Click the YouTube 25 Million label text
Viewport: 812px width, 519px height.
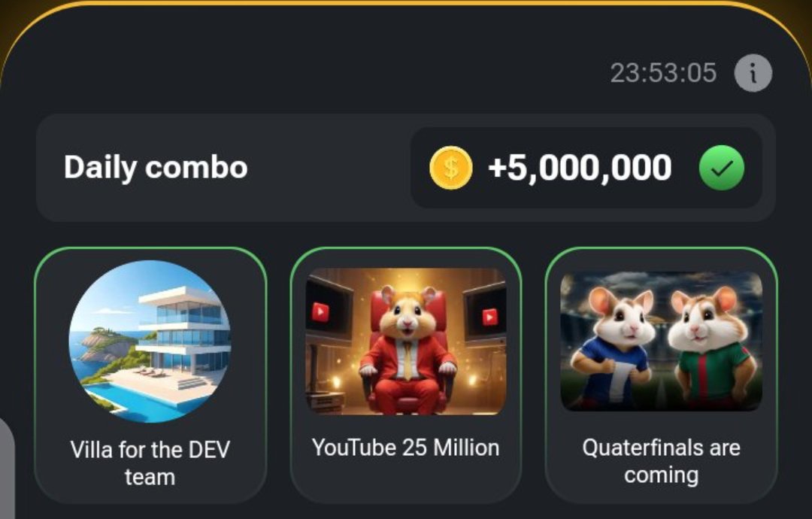(406, 448)
